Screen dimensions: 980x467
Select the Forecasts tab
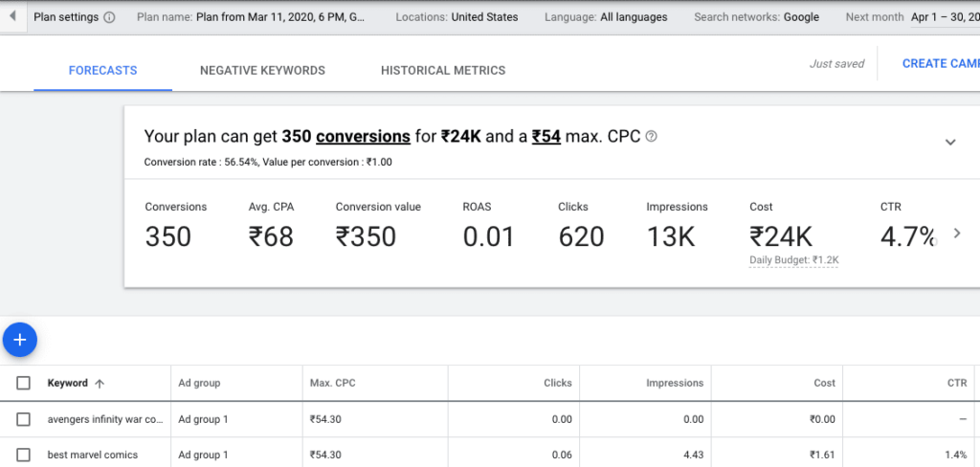103,71
